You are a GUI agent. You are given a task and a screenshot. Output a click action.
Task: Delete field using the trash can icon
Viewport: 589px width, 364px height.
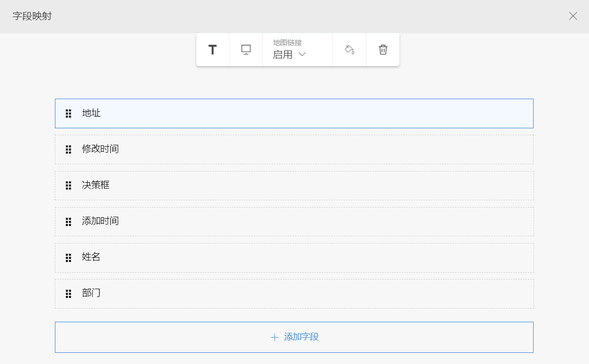[x=383, y=50]
